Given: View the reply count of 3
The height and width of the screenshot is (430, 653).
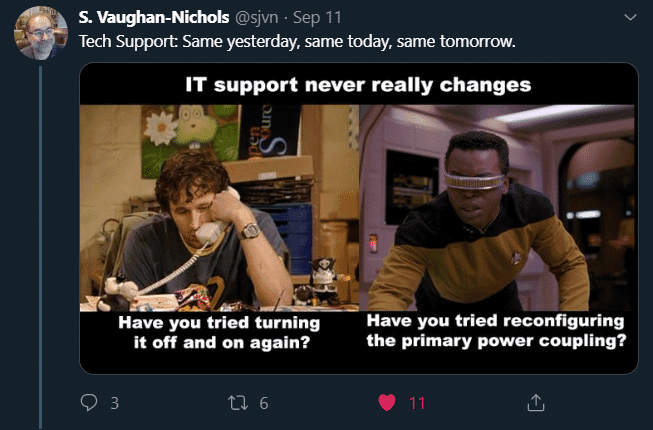Looking at the screenshot, I should 115,403.
